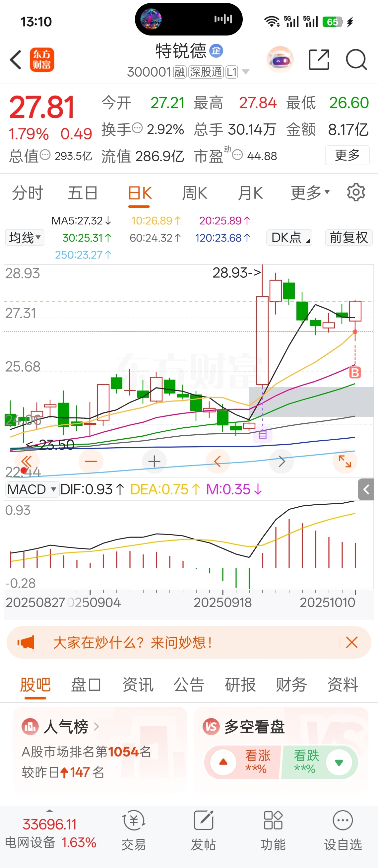Tap 更多 button for more quote data
Image resolution: width=378 pixels, height=868 pixels.
(x=347, y=155)
